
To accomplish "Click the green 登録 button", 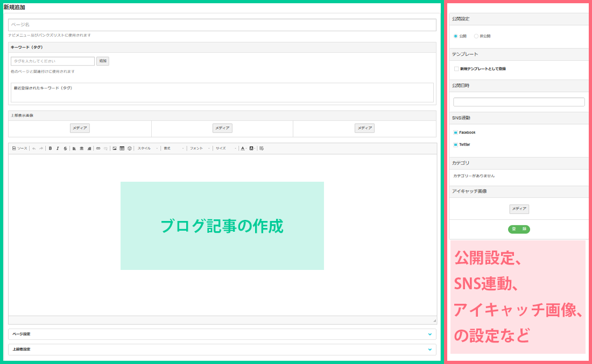I will [519, 229].
